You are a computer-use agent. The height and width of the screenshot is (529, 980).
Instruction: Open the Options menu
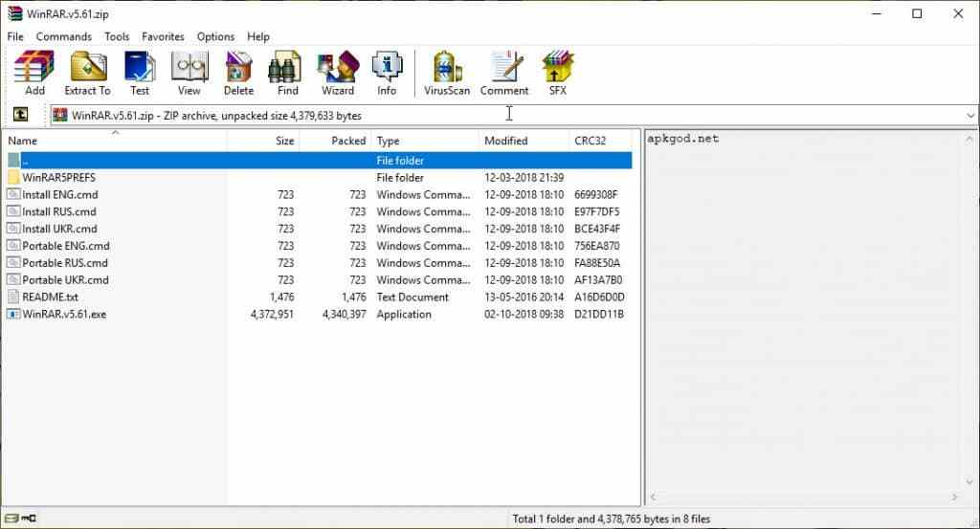(x=215, y=37)
